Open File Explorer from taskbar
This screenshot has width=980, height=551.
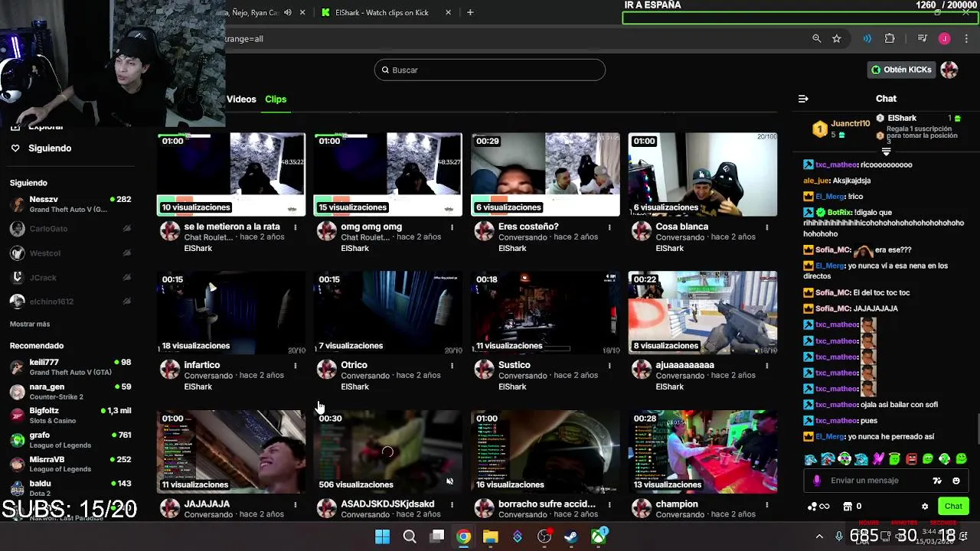[490, 536]
